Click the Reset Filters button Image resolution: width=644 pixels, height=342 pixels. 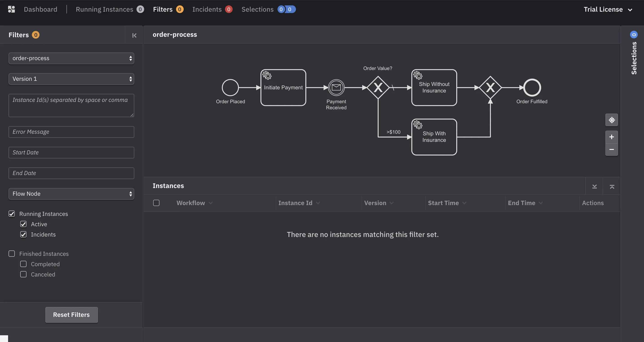tap(71, 315)
